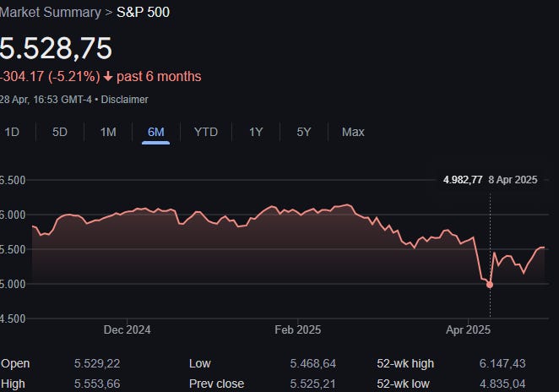The image size is (559, 392).
Task: Click the Low value 5.468,64
Action: [312, 363]
